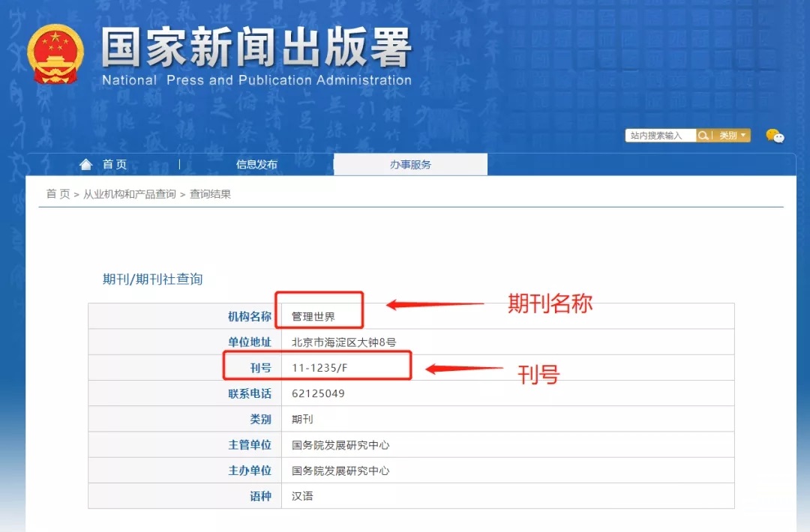
Task: Select the phone number 62125049
Action: pyautogui.click(x=318, y=393)
